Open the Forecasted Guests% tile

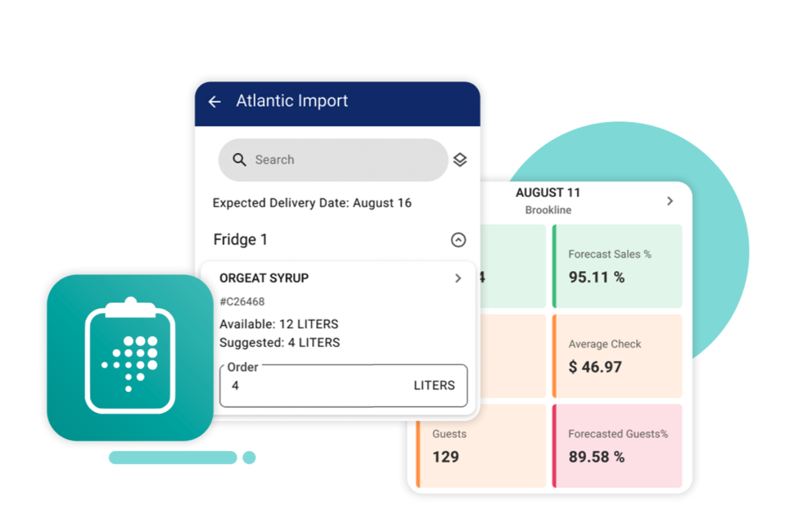(x=617, y=446)
